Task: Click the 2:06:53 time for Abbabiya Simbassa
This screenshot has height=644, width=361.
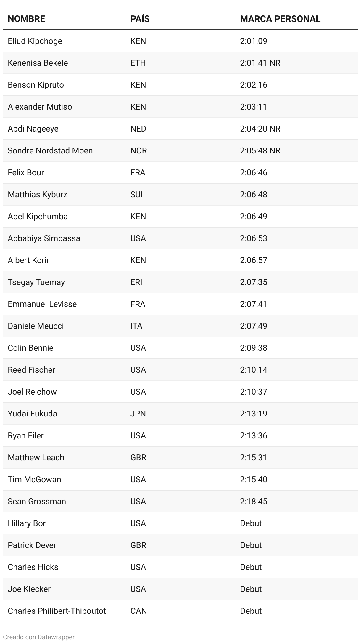Action: point(254,238)
